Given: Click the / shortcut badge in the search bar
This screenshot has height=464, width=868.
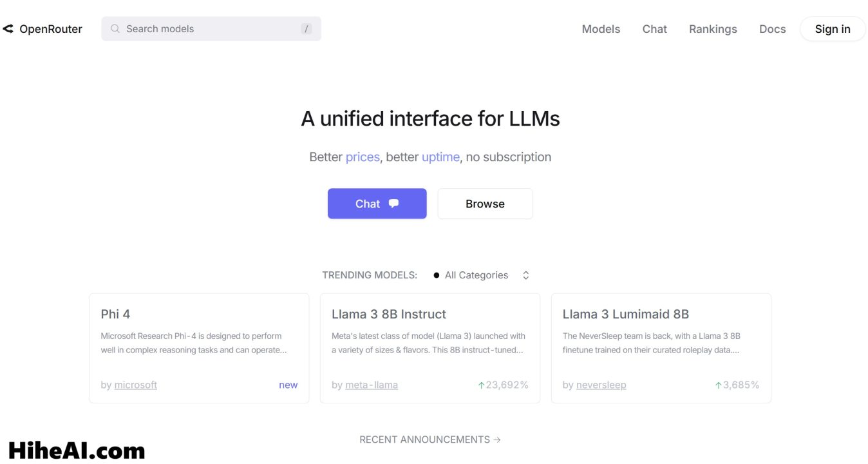Looking at the screenshot, I should (307, 28).
